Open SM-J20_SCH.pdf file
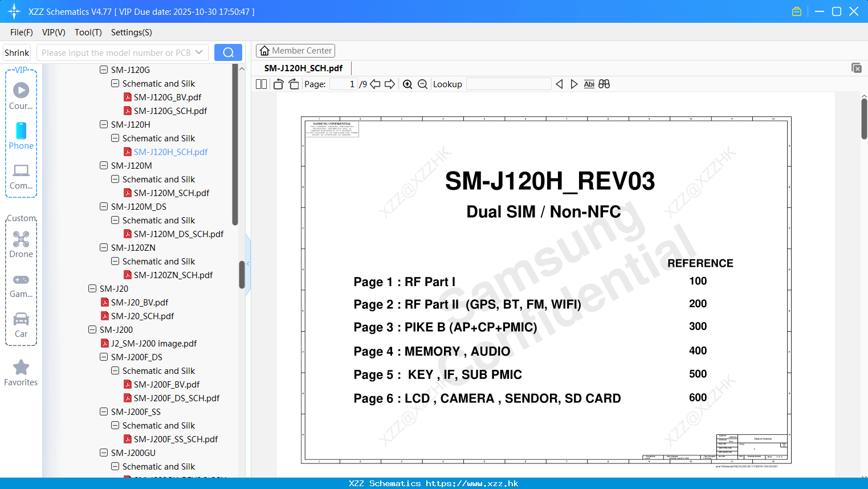Viewport: 868px width, 489px height. 142,316
